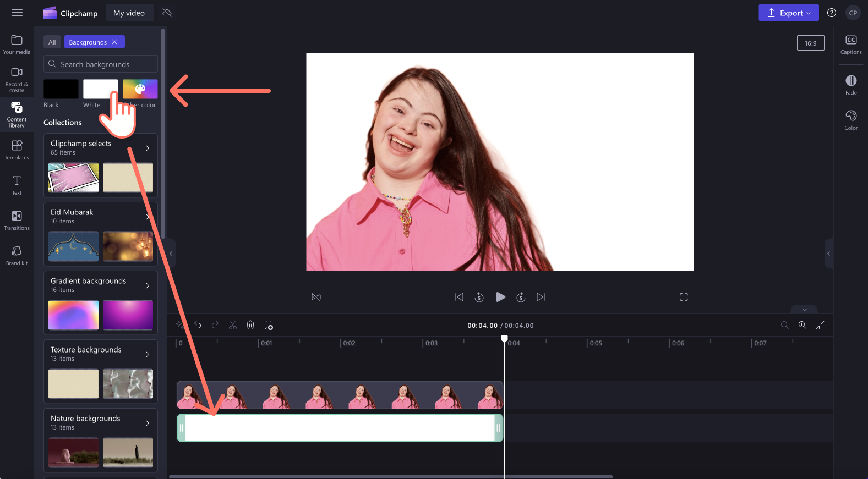Image resolution: width=868 pixels, height=479 pixels.
Task: Select the video clip on timeline
Action: pyautogui.click(x=340, y=395)
